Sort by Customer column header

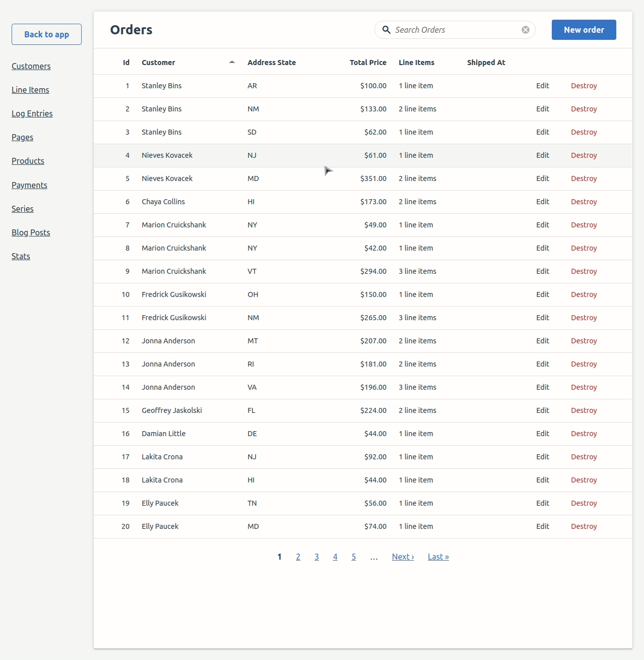[x=158, y=63]
